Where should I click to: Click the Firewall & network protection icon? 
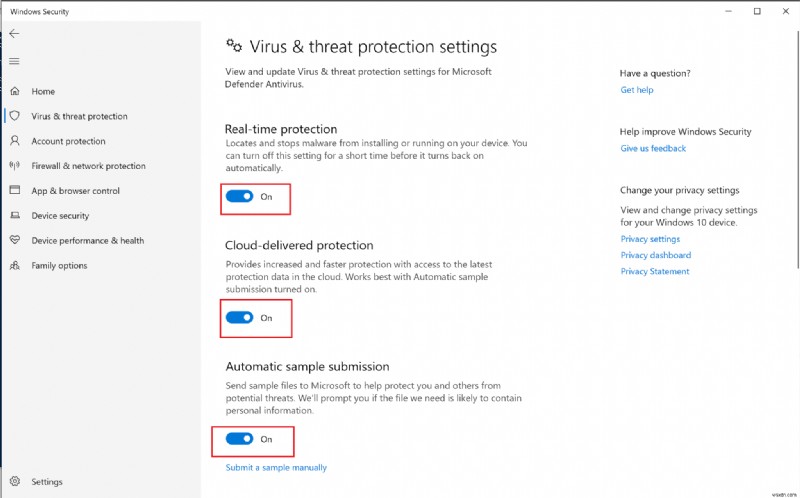[x=14, y=166]
